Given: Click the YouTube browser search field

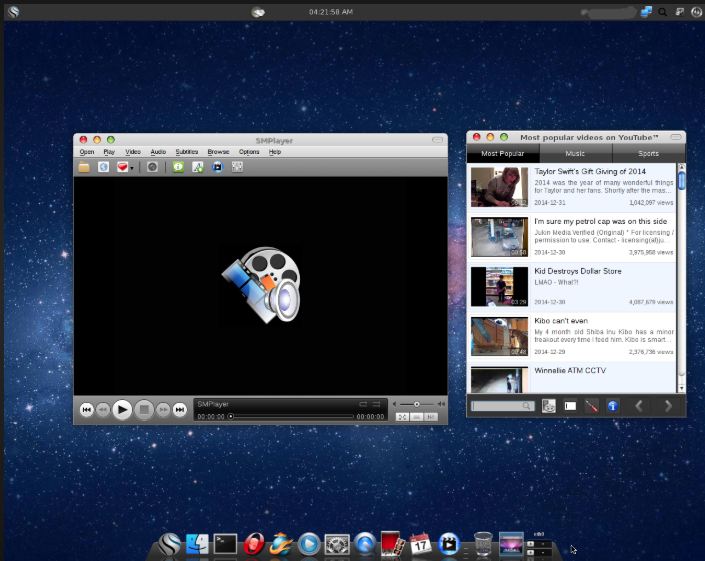Looking at the screenshot, I should tap(497, 406).
